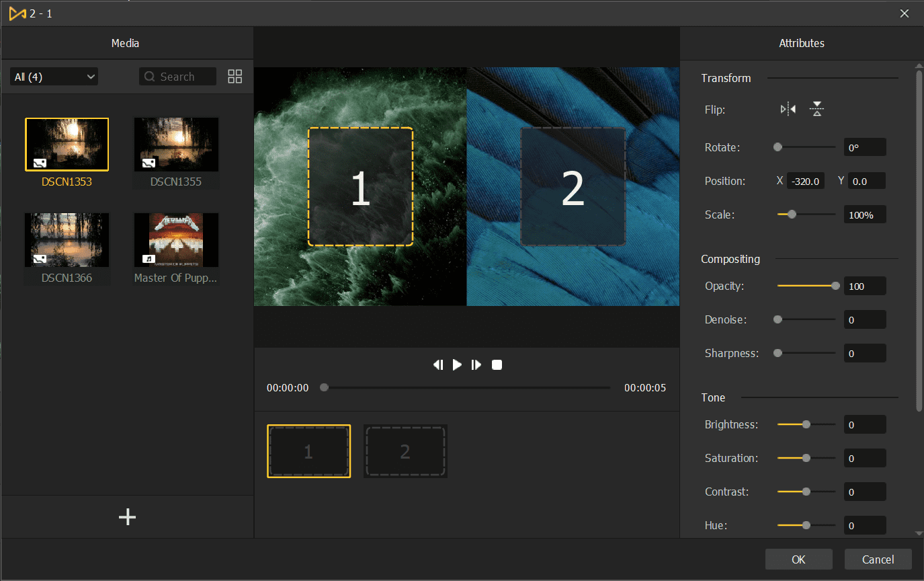Viewport: 924px width, 581px height.
Task: Click the 00:00:00 current time label
Action: pos(288,387)
